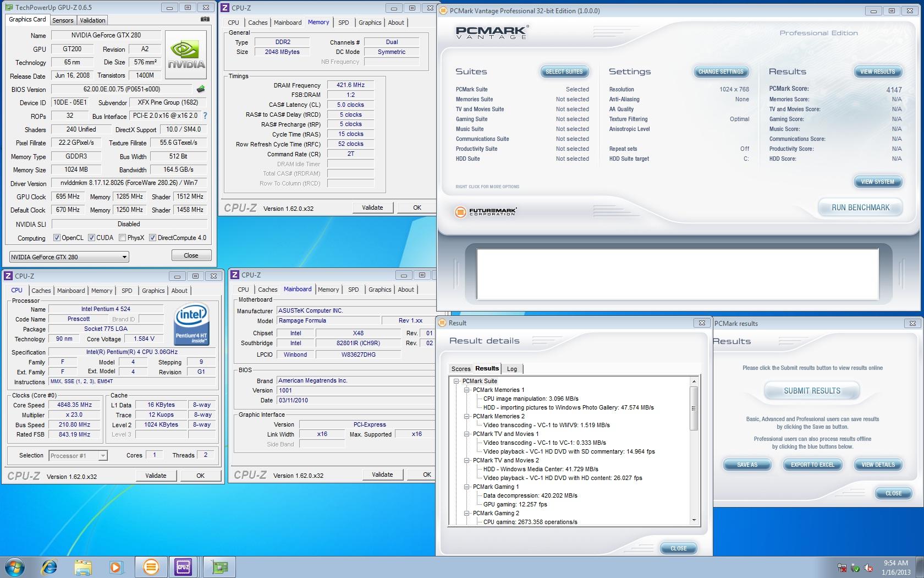This screenshot has width=924, height=578.
Task: Switch to GPU-Z green card taskbar icon
Action: coord(219,566)
